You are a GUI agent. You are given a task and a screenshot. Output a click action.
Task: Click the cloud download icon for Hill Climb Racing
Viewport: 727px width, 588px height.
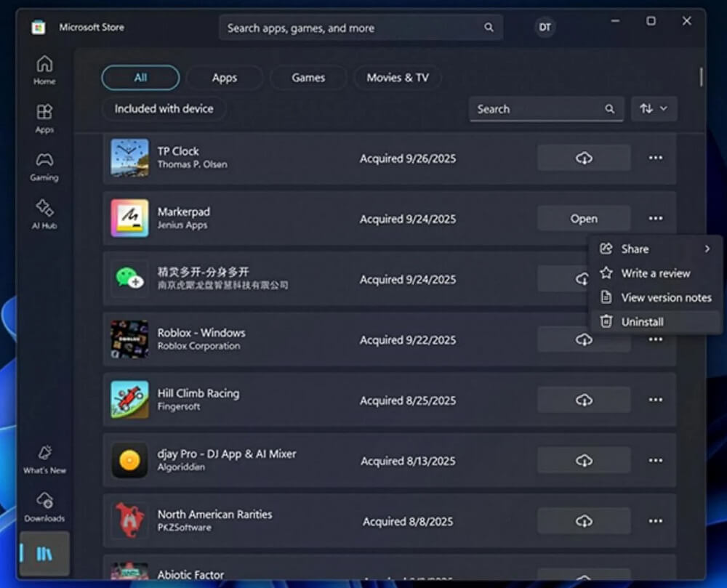pyautogui.click(x=584, y=399)
